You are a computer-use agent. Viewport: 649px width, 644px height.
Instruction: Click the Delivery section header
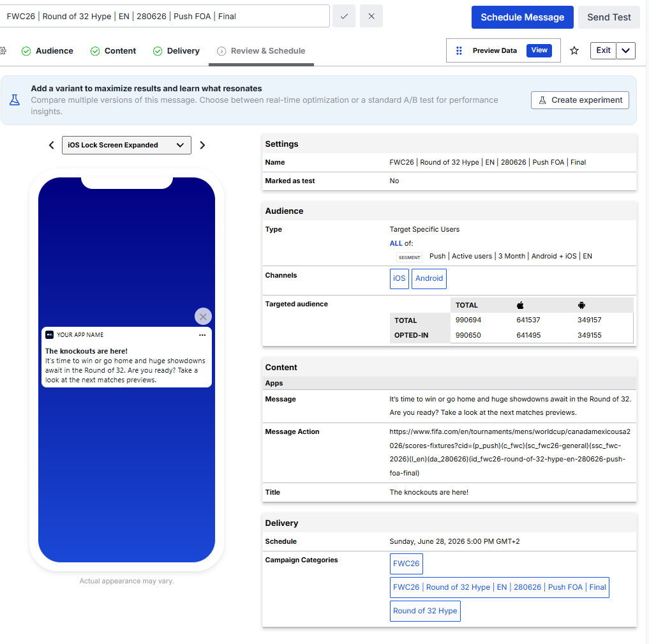tap(449, 523)
